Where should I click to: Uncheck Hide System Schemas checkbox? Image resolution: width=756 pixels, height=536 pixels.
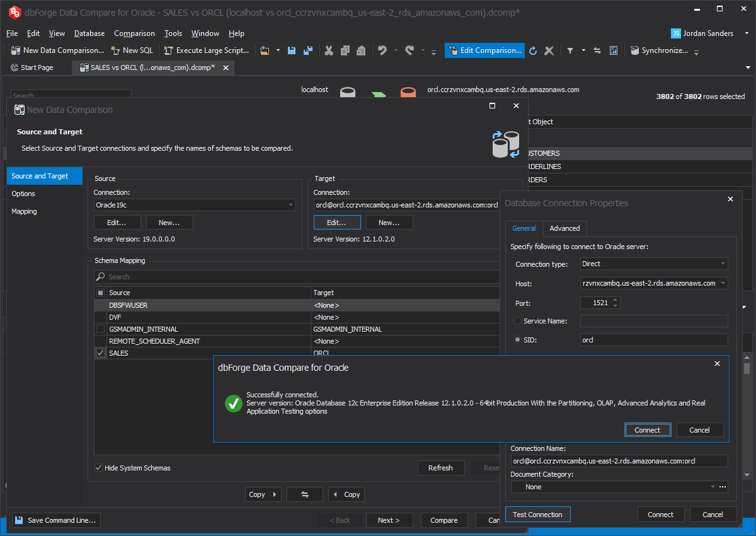[x=99, y=468]
